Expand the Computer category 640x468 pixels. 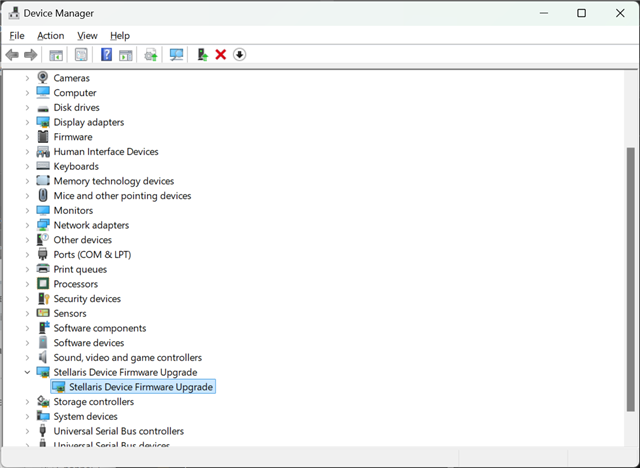point(27,93)
